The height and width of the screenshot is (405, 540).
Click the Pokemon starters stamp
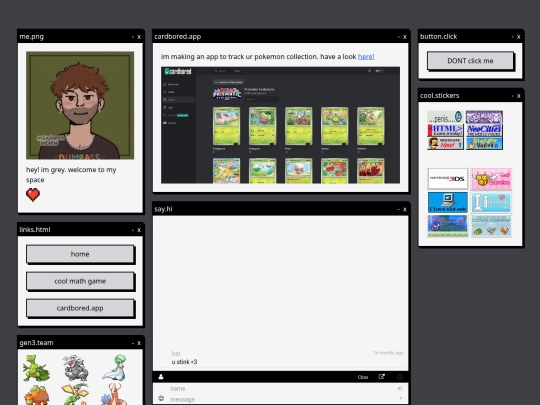pyautogui.click(x=491, y=226)
